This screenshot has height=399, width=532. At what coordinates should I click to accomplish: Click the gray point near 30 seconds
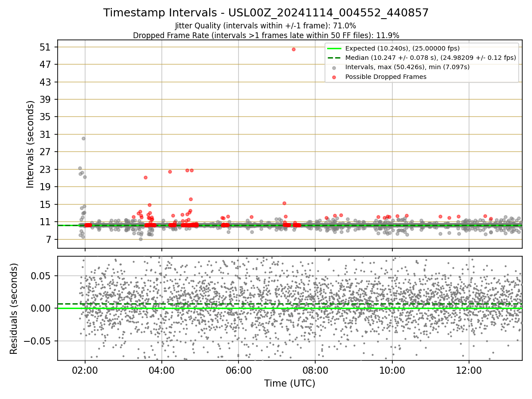point(83,138)
